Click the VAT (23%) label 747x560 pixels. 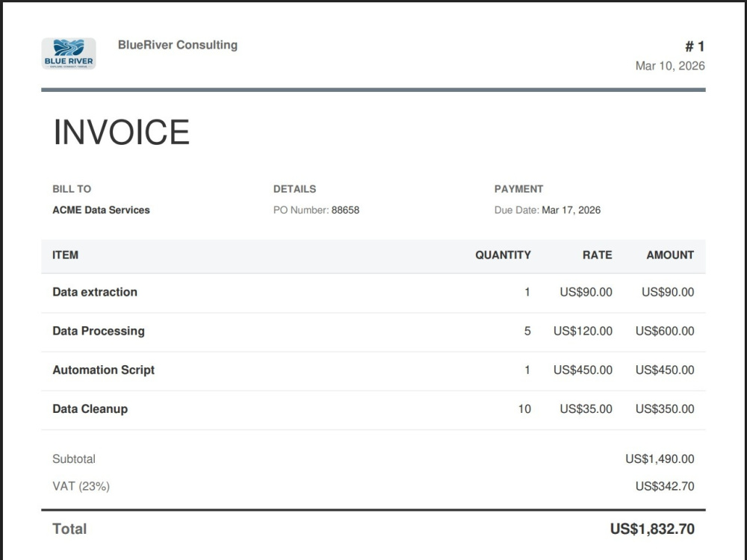pyautogui.click(x=81, y=486)
